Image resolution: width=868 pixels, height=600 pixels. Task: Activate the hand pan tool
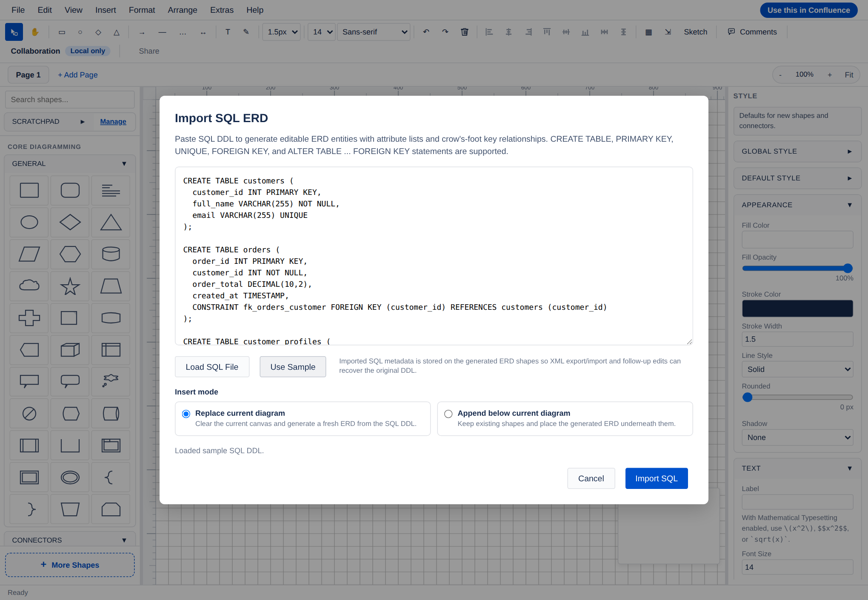pos(35,32)
